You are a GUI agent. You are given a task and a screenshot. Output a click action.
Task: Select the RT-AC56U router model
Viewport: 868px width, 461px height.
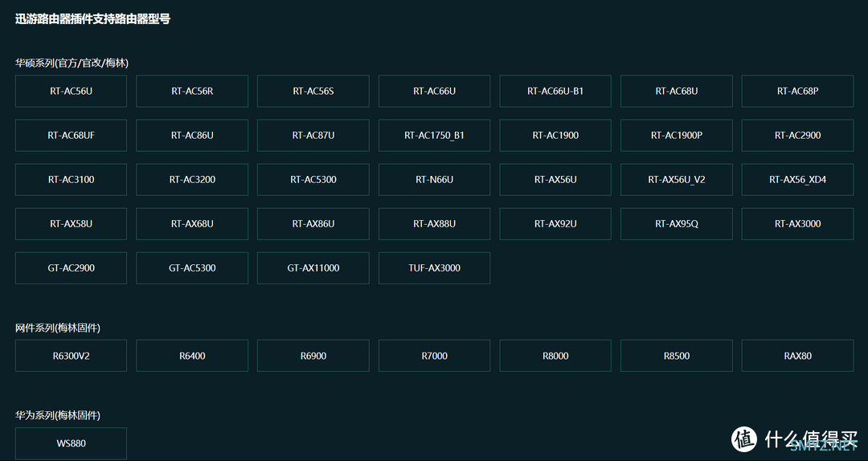[x=71, y=92]
